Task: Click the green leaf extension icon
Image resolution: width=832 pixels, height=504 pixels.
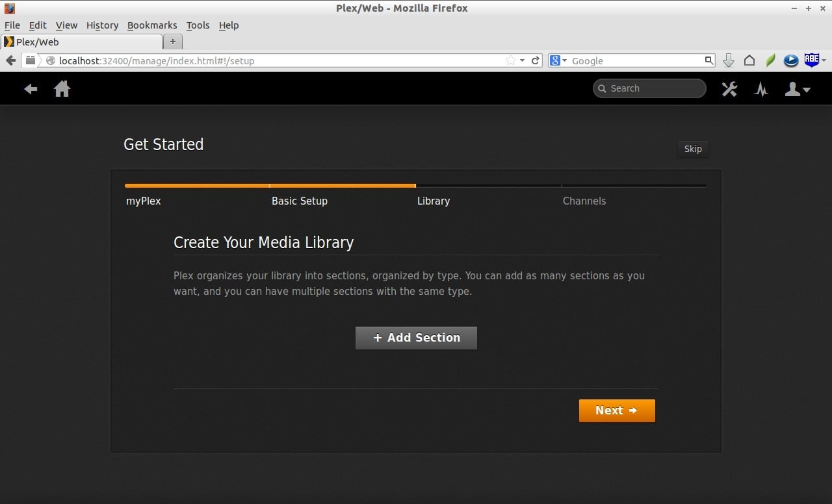Action: [770, 60]
